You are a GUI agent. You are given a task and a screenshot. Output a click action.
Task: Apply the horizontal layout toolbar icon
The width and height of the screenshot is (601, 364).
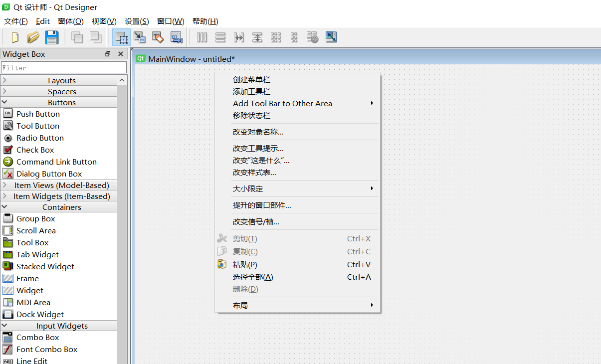pyautogui.click(x=202, y=37)
